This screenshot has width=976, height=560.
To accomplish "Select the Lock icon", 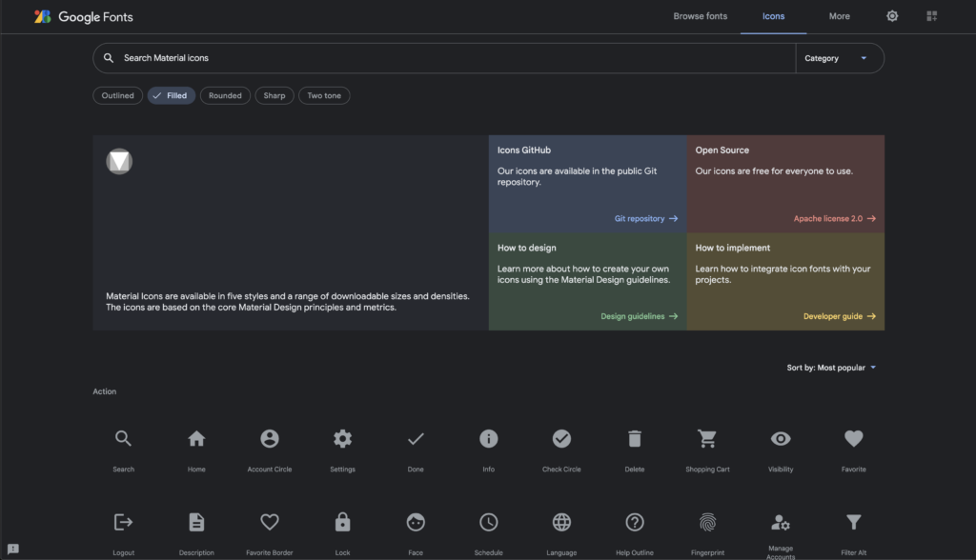I will [x=342, y=522].
